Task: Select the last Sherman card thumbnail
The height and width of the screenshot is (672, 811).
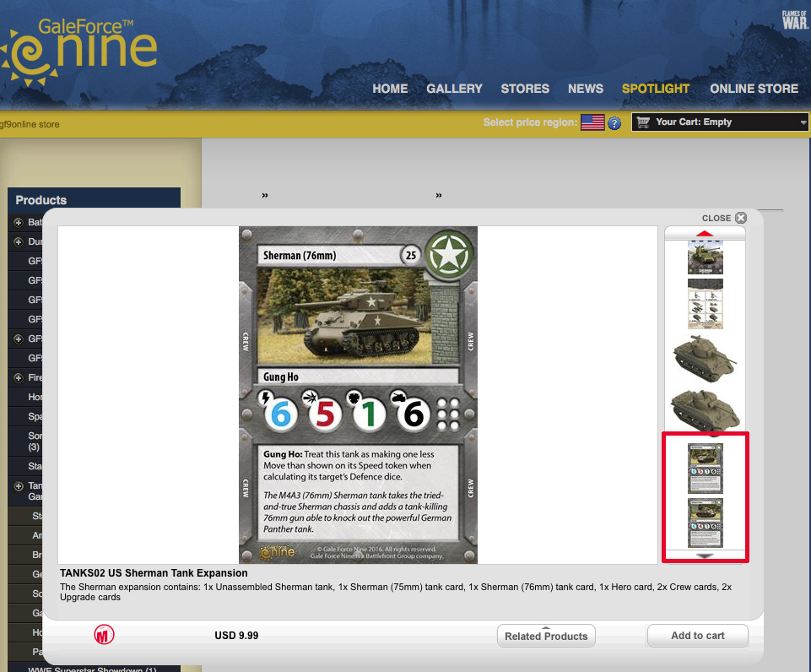Action: [705, 523]
